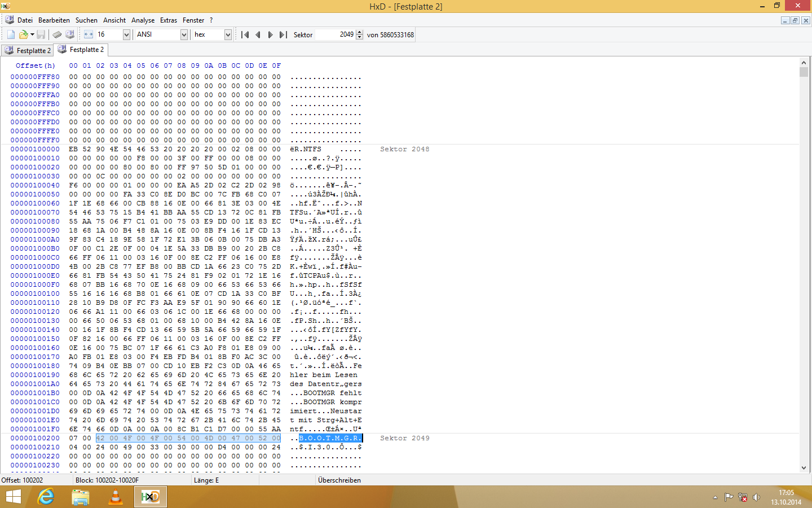812x508 pixels.
Task: Select the active second Festplatte 2 tab
Action: tap(81, 50)
